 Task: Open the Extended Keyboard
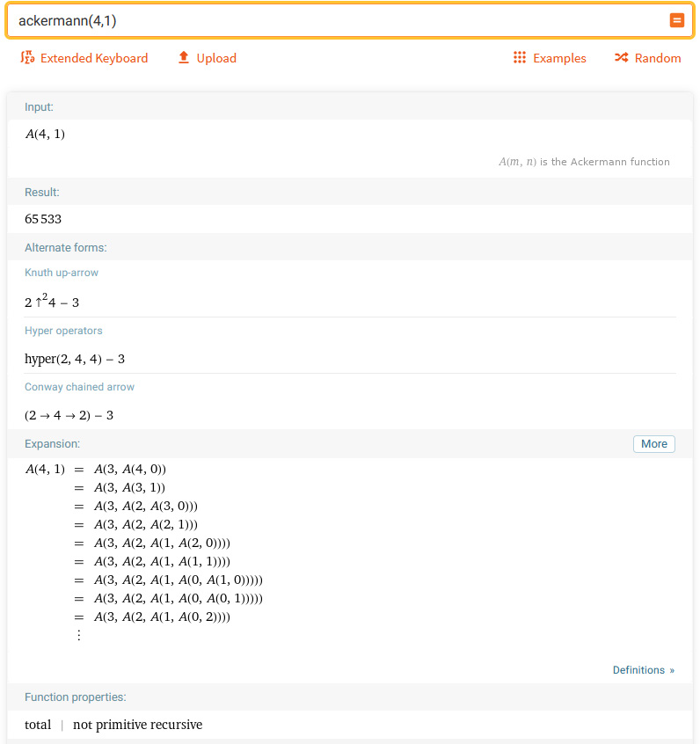[x=84, y=58]
